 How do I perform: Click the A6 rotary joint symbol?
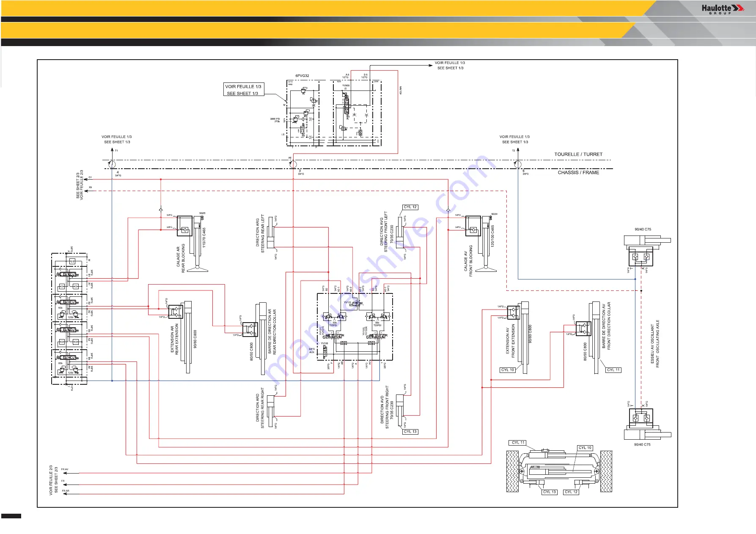(293, 164)
